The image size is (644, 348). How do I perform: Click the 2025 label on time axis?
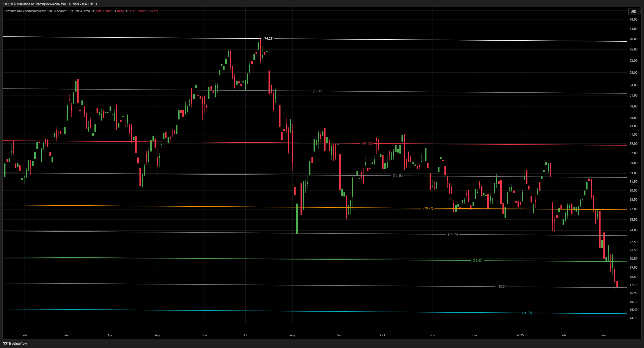[520, 335]
